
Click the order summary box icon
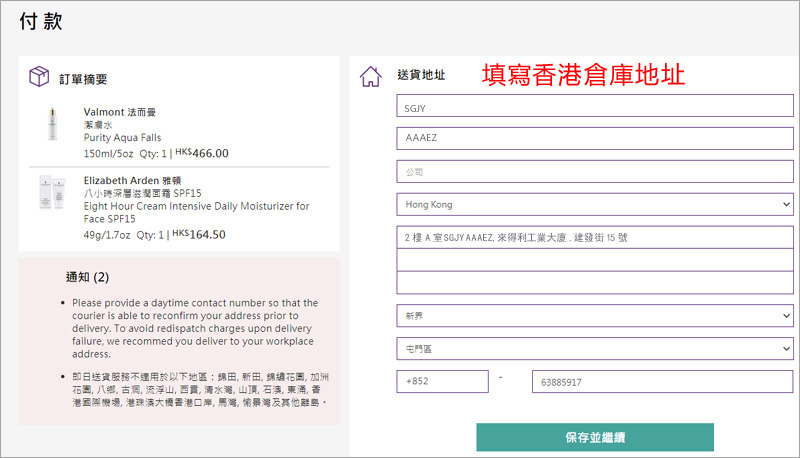tap(40, 77)
